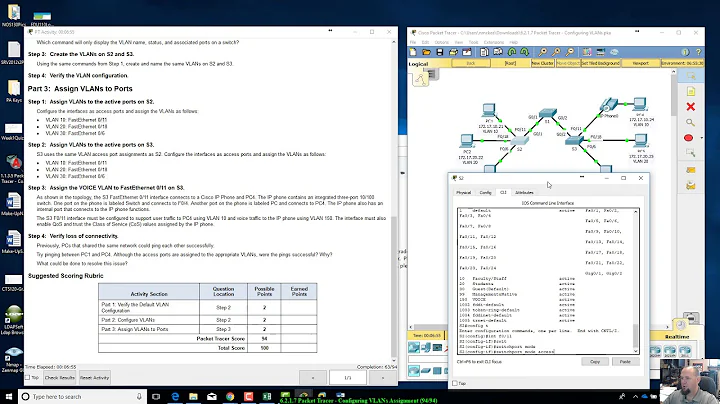Choose the Add Simple PDU envelope tool

(x=691, y=170)
